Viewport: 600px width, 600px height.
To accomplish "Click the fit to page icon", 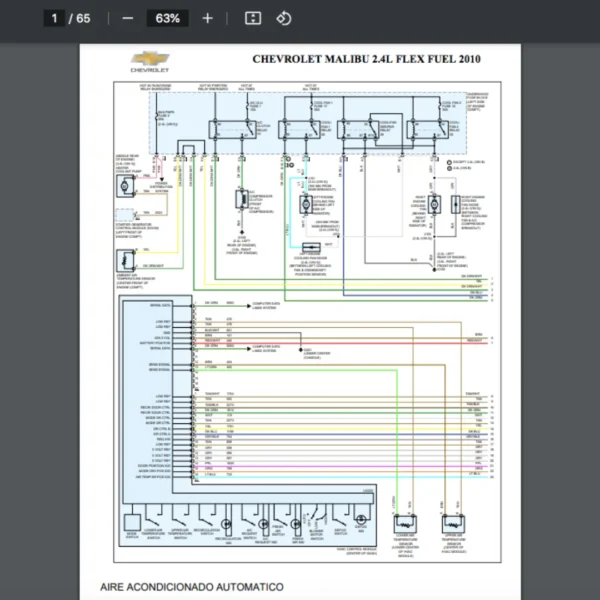I will [253, 18].
